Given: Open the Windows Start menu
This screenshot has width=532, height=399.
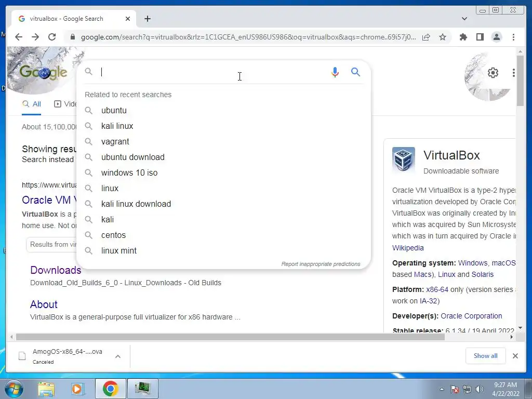Looking at the screenshot, I should 14,389.
